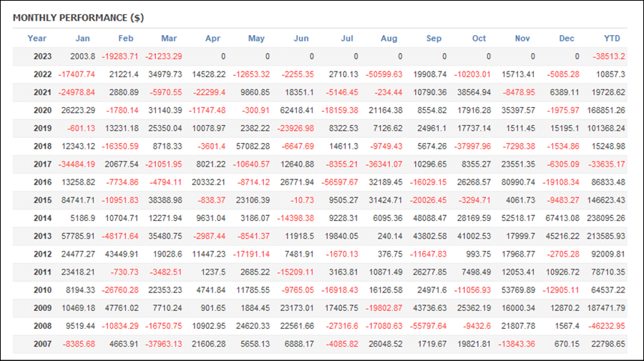Click 2020 June value 62418.41
This screenshot has height=361, width=644.
[x=297, y=110]
